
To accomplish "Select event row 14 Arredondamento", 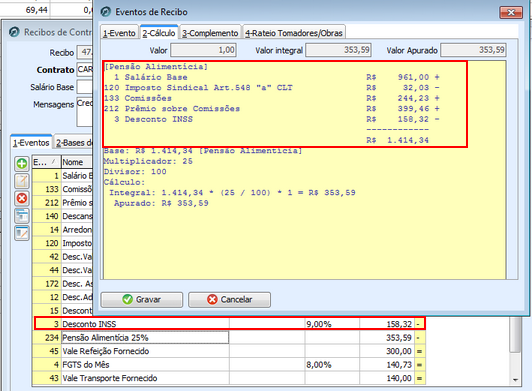I will click(62, 230).
